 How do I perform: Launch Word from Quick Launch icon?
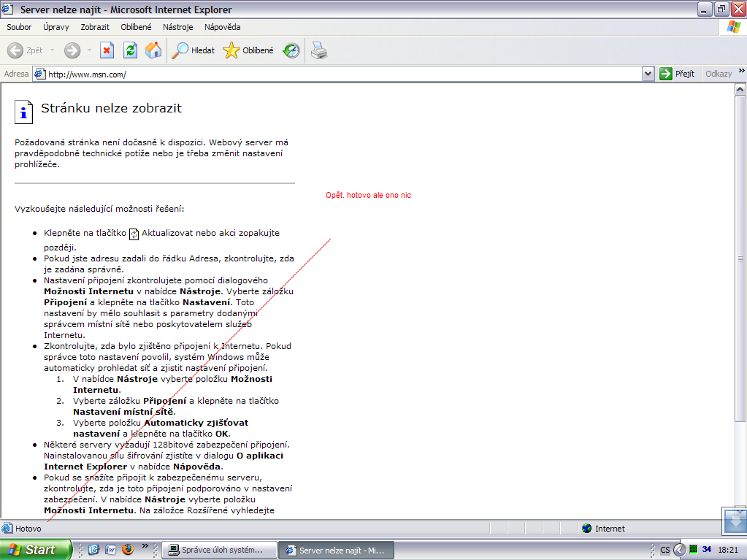click(110, 550)
